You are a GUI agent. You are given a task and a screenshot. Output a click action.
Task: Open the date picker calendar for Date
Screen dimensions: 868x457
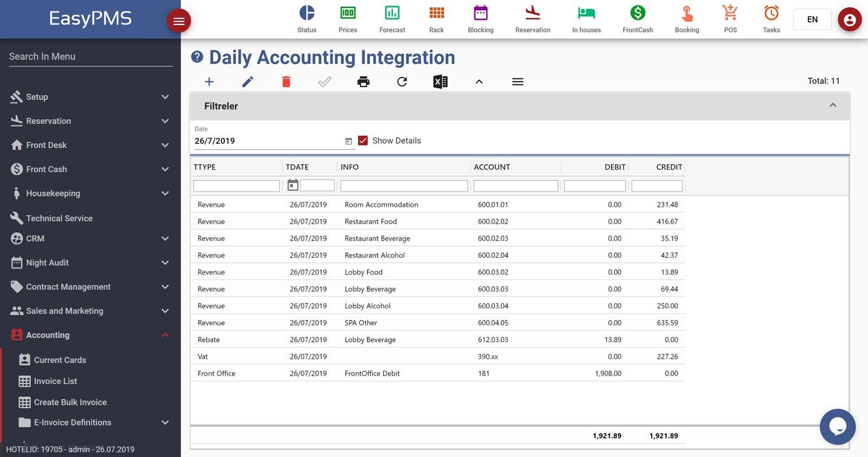[348, 141]
